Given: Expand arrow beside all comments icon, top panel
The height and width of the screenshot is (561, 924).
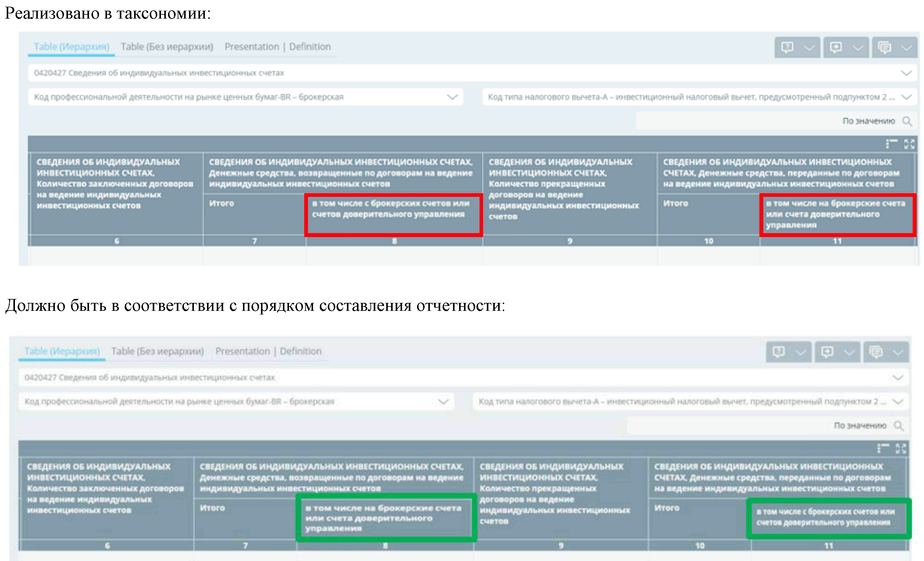Looking at the screenshot, I should (x=906, y=48).
